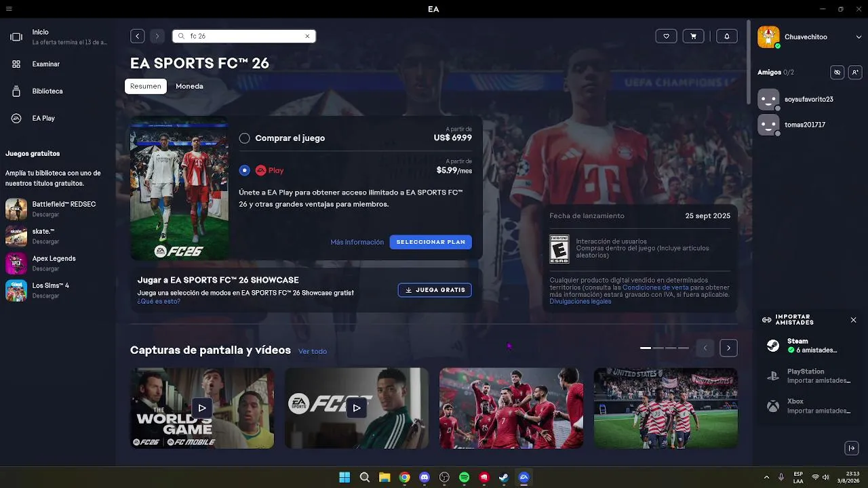Click the Chuavechitoo profile avatar
Viewport: 868px width, 488px height.
click(x=768, y=37)
